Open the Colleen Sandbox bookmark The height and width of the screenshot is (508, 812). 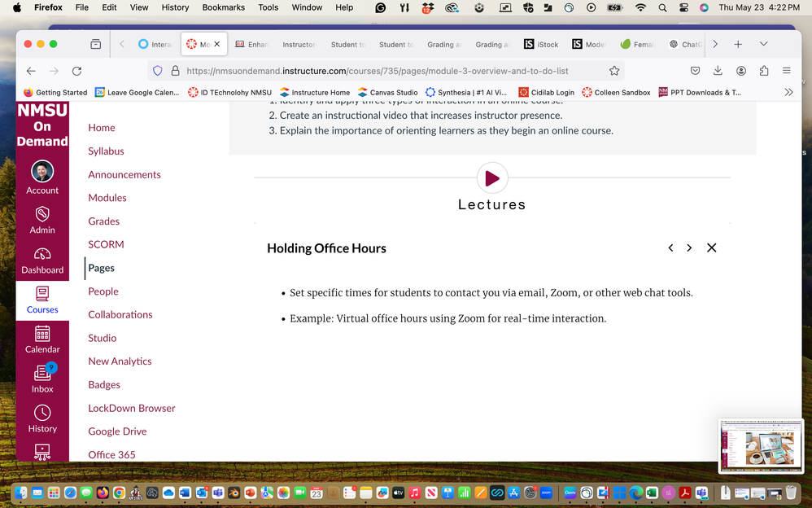[x=616, y=92]
